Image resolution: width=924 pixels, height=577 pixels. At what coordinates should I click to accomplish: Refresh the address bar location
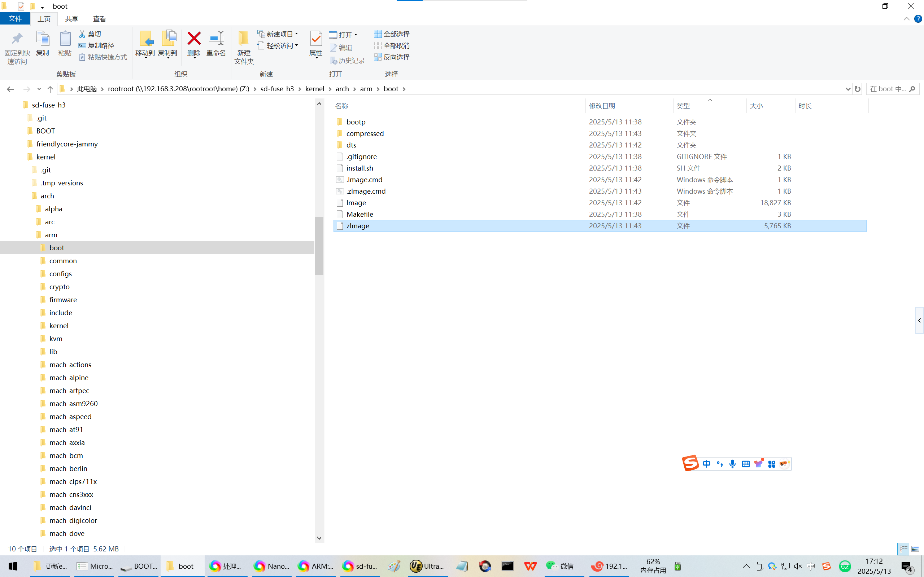858,89
